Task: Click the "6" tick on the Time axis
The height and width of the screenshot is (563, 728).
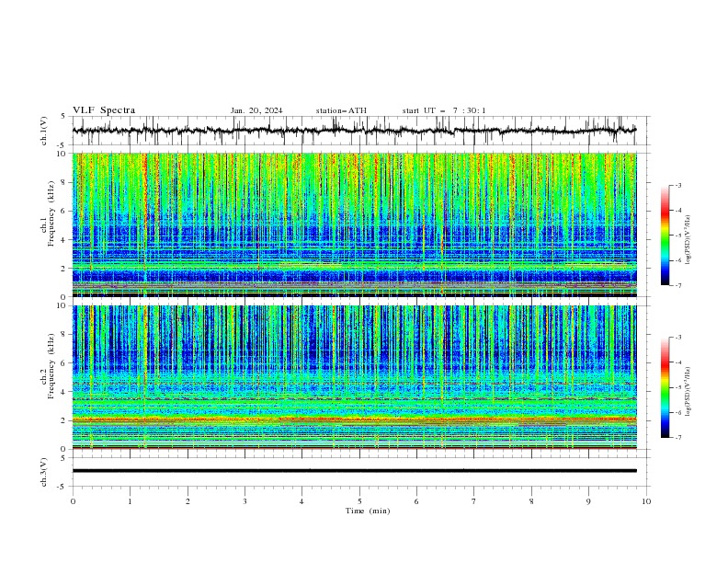Action: click(x=416, y=501)
